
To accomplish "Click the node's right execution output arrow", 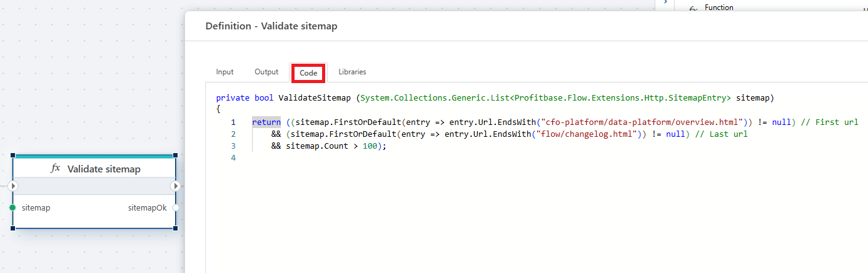I will [176, 186].
